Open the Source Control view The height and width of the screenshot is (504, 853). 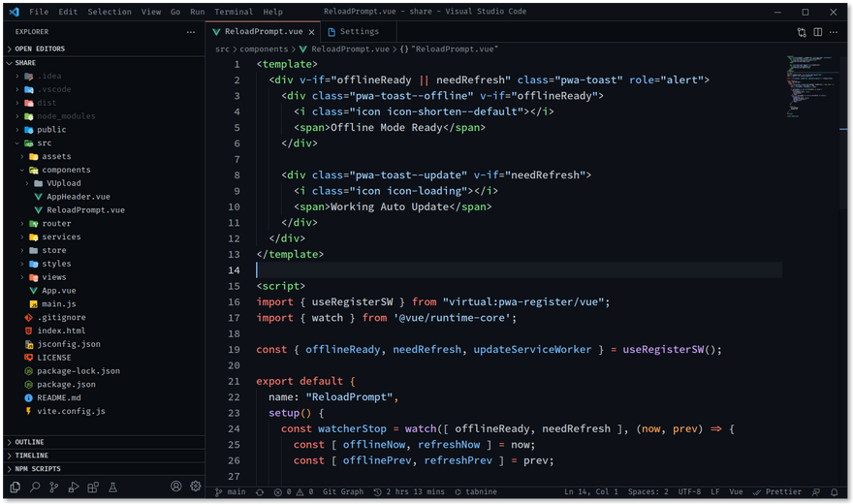pyautogui.click(x=54, y=487)
